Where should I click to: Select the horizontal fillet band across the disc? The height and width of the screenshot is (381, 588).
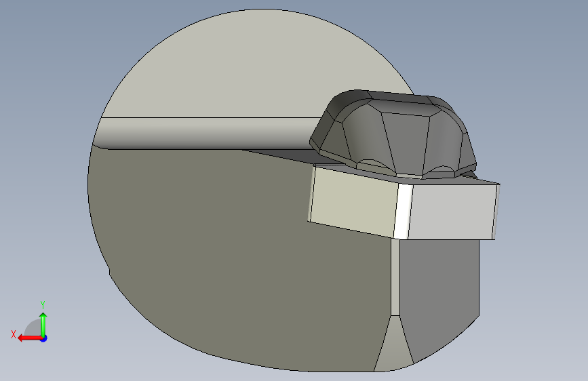(x=206, y=133)
